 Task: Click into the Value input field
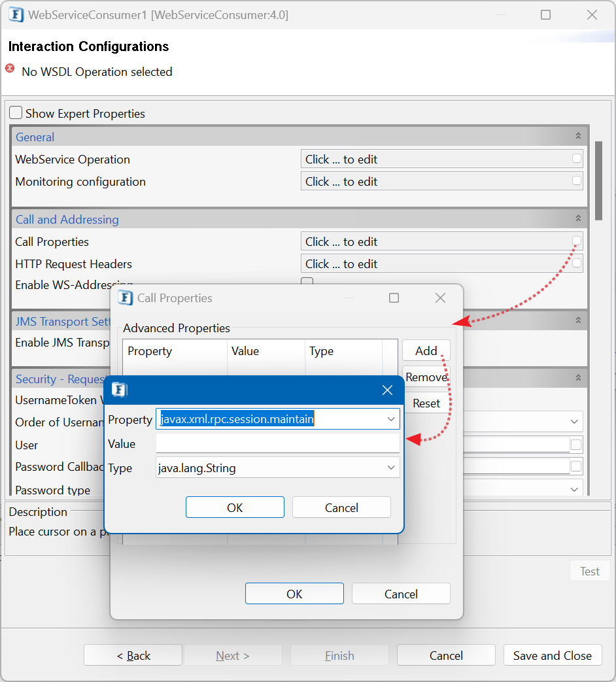[x=277, y=444]
